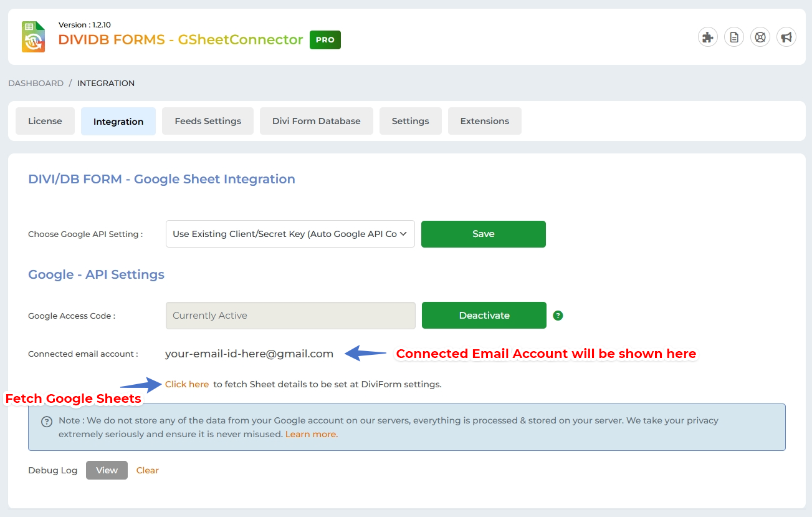812x517 pixels.
Task: Open the Feeds Settings tab
Action: click(208, 121)
